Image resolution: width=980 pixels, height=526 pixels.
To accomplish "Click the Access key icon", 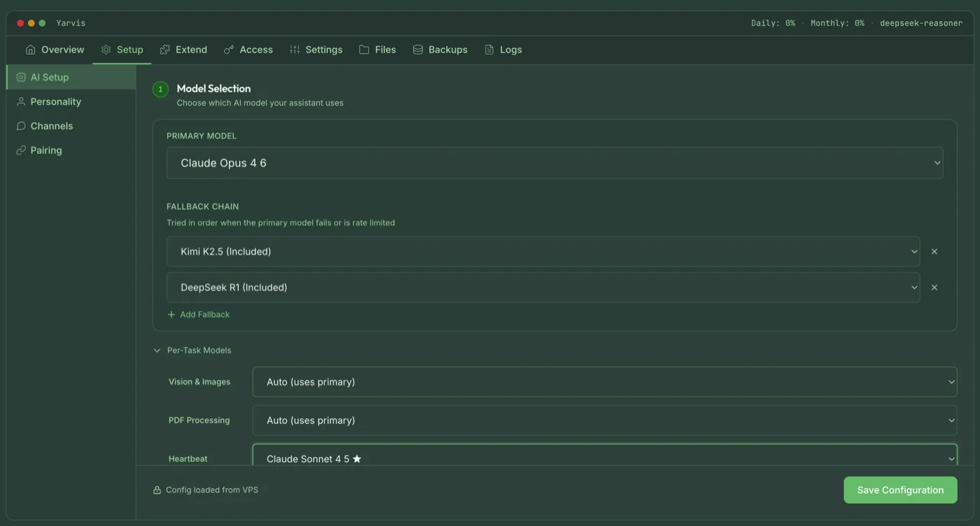I will (x=229, y=50).
